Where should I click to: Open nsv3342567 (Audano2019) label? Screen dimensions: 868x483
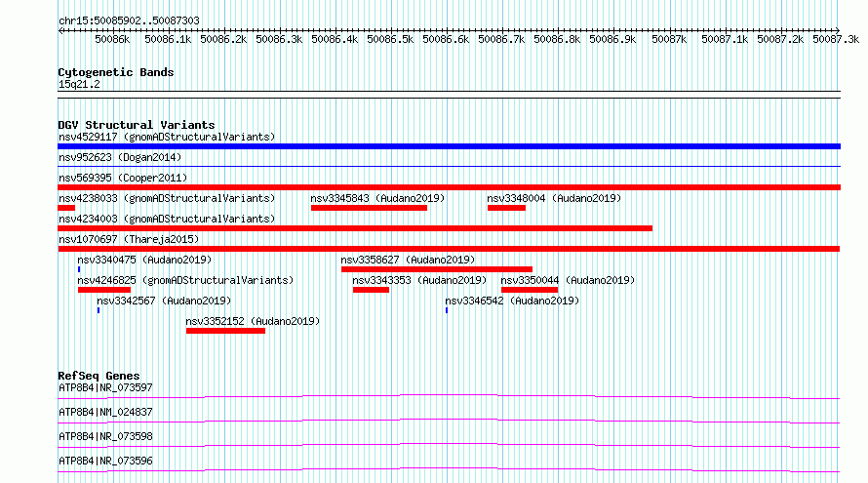point(164,301)
